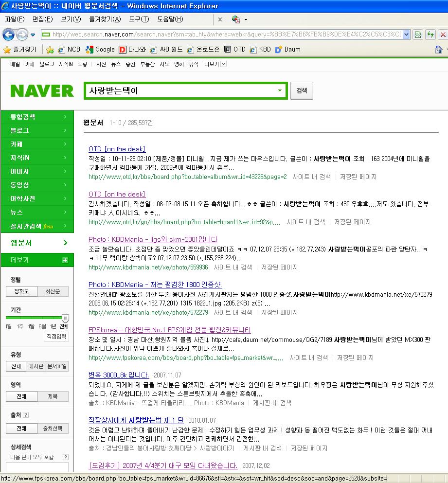448x483 pixels.
Task: Switch to the 이미지 sidebar tab
Action: pos(37,171)
